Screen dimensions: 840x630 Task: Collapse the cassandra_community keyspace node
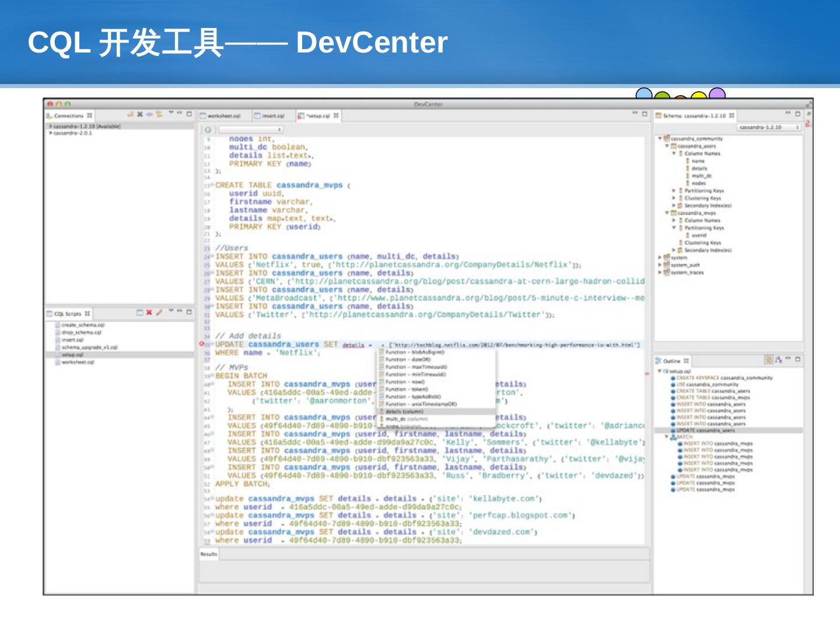(660, 139)
